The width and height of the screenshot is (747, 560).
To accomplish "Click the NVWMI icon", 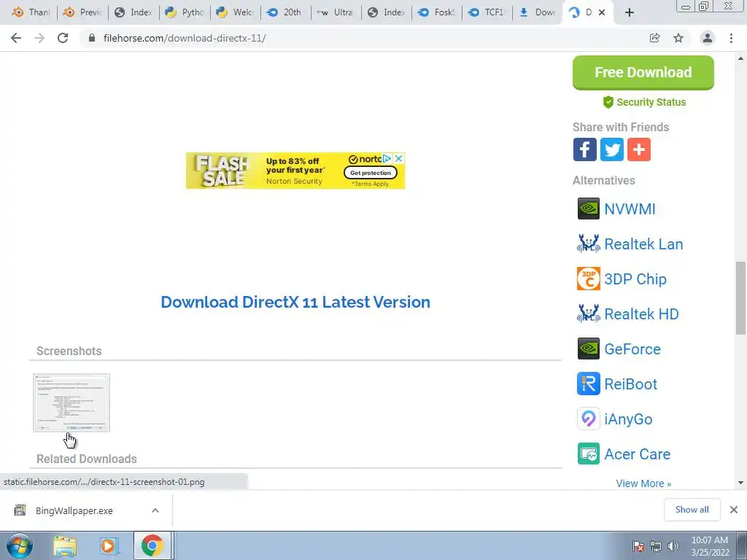I will click(x=589, y=209).
